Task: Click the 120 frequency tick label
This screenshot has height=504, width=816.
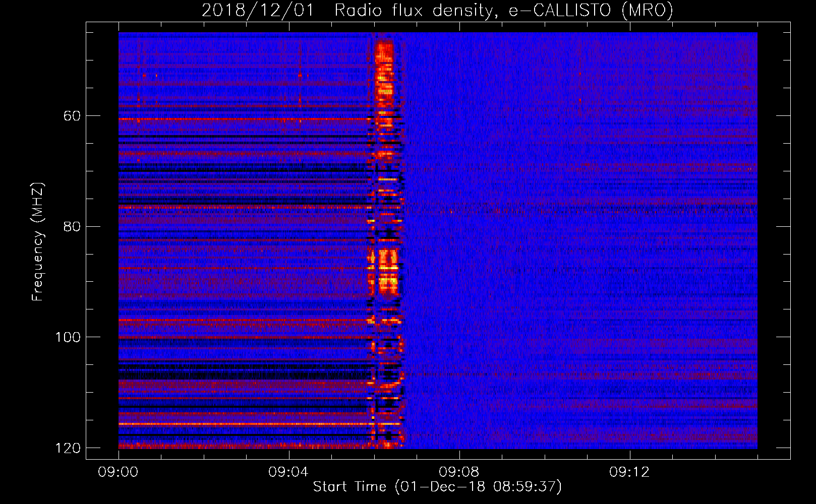Action: coord(67,448)
